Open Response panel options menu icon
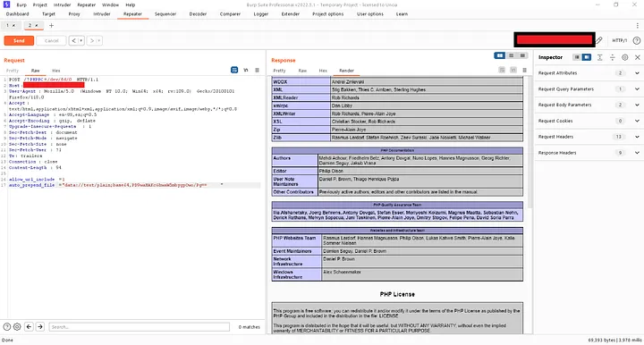This screenshot has width=644, height=345. (x=524, y=70)
